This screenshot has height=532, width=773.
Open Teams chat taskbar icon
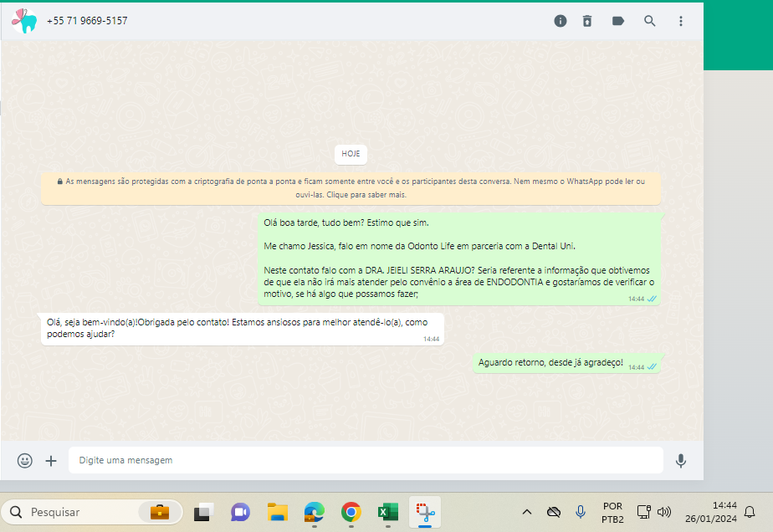pyautogui.click(x=240, y=512)
